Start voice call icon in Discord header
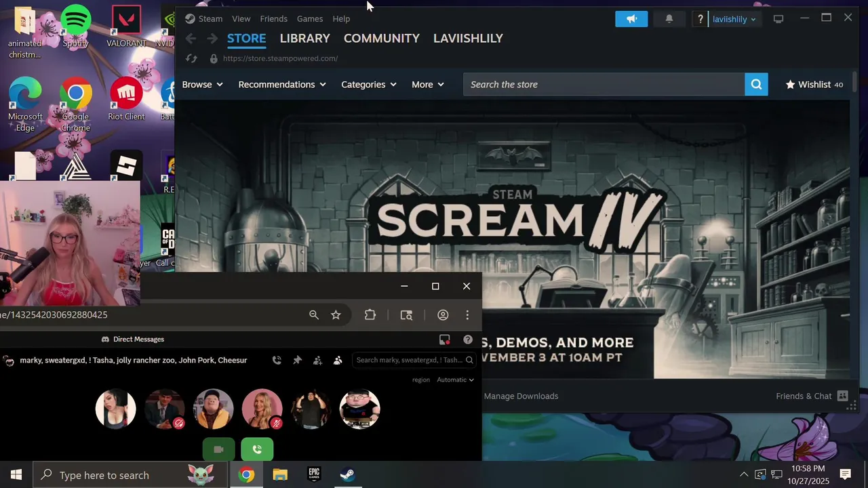This screenshot has width=868, height=488. click(x=277, y=360)
